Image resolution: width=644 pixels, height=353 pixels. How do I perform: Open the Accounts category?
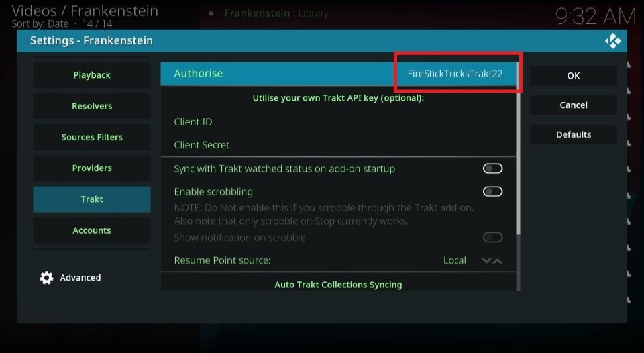pyautogui.click(x=92, y=230)
